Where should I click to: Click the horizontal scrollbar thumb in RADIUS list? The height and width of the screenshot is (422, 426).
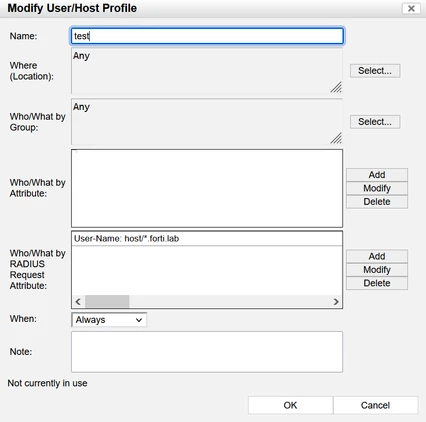tap(107, 302)
